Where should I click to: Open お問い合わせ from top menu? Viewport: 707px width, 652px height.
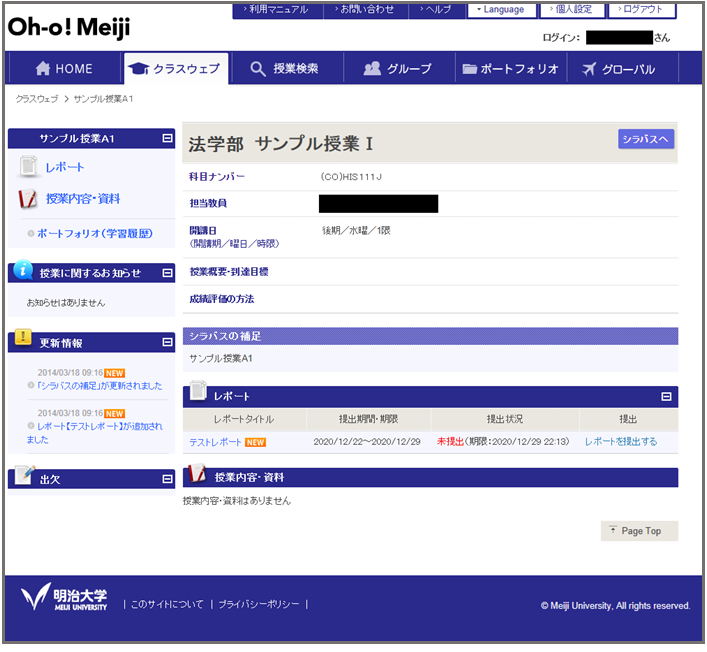(x=366, y=10)
